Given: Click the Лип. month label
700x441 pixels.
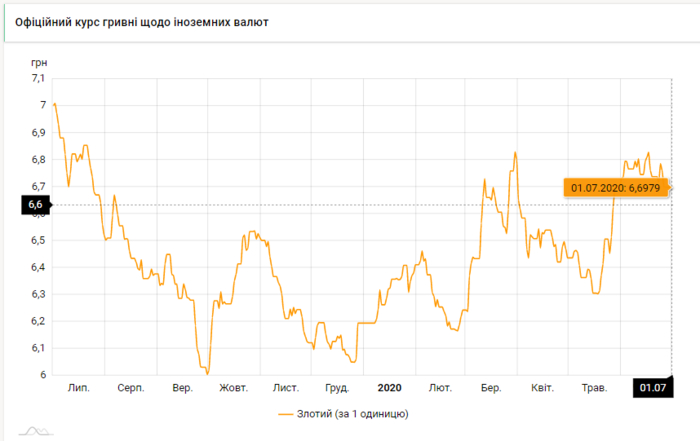Looking at the screenshot, I should click(79, 387).
